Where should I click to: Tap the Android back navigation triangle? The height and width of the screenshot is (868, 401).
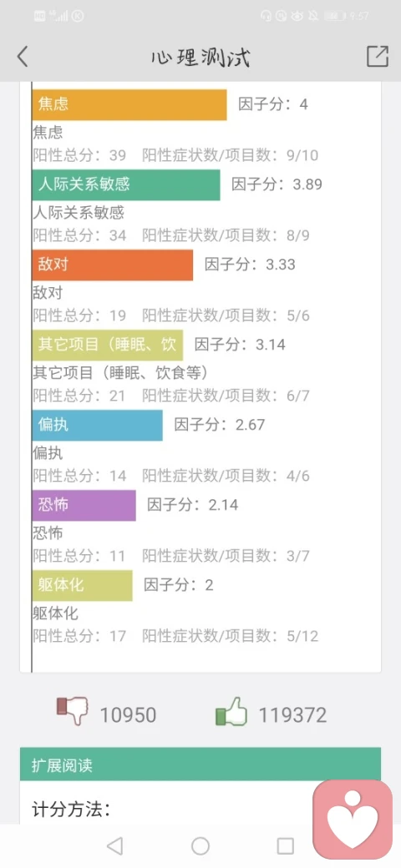(114, 845)
